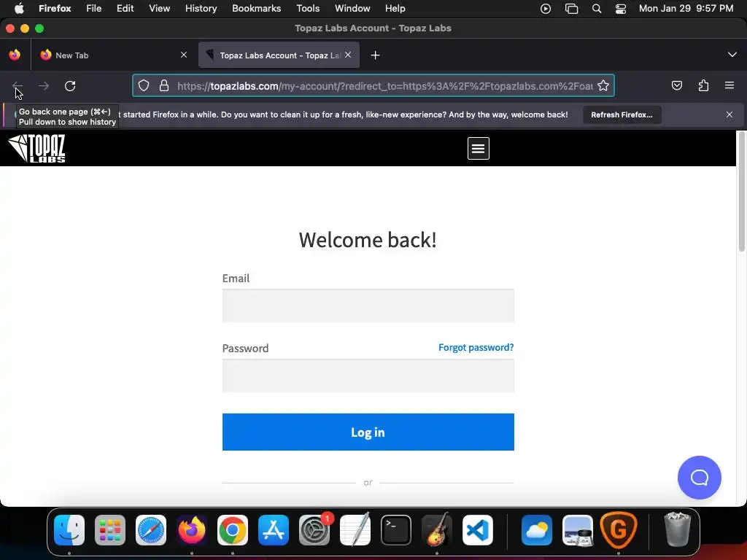Bookmark this page with the star
Screen dimensions: 747x560
coord(603,86)
